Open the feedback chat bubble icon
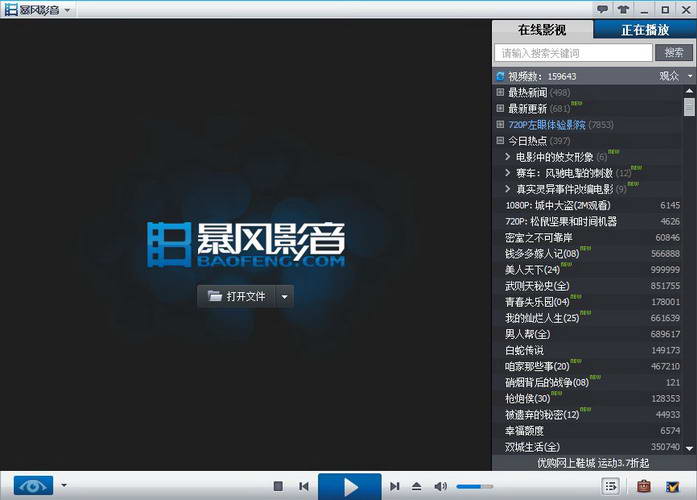Image resolution: width=697 pixels, height=500 pixels. point(602,9)
